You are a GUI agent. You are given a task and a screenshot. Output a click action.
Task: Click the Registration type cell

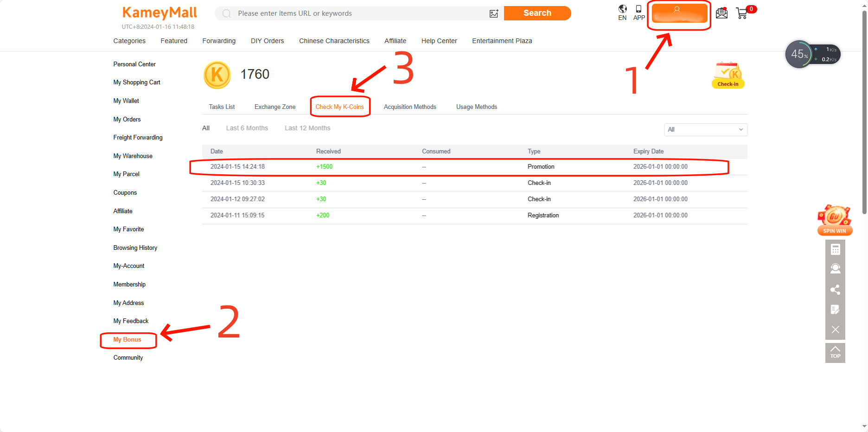click(543, 216)
